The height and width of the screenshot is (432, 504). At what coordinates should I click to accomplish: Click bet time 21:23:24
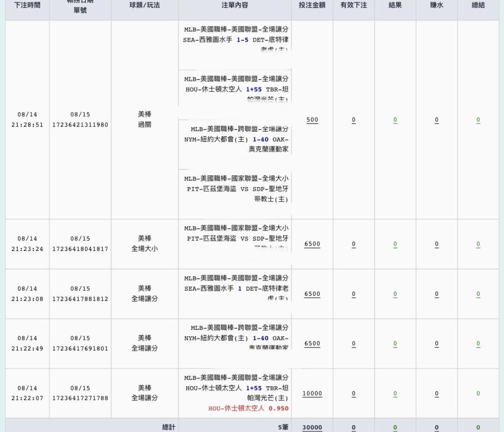[28, 249]
